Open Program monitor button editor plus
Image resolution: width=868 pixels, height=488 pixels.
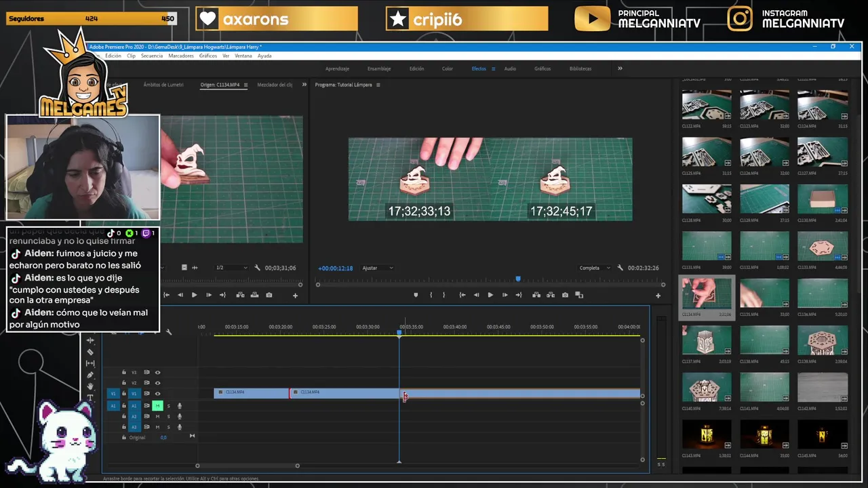point(658,296)
